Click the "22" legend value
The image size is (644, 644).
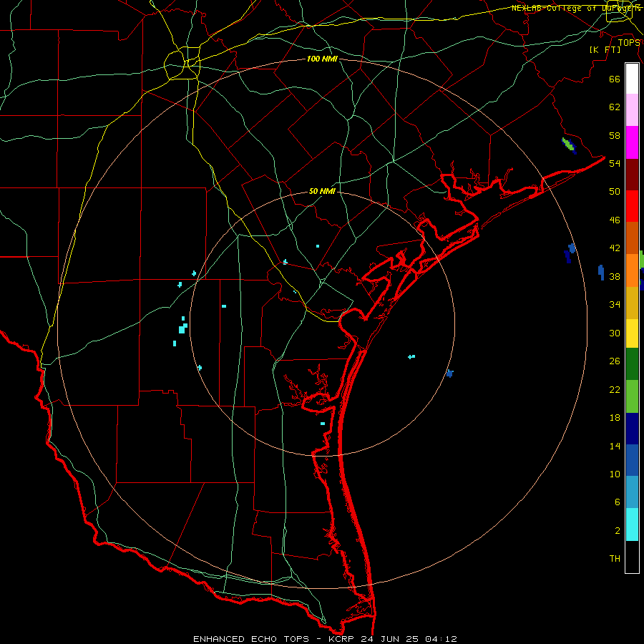(x=615, y=389)
